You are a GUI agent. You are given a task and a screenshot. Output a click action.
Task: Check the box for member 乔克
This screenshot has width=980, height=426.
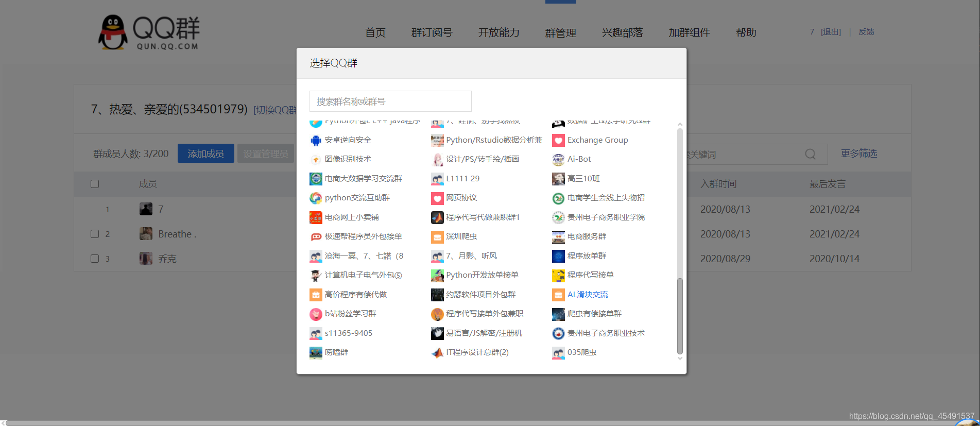[x=95, y=259]
